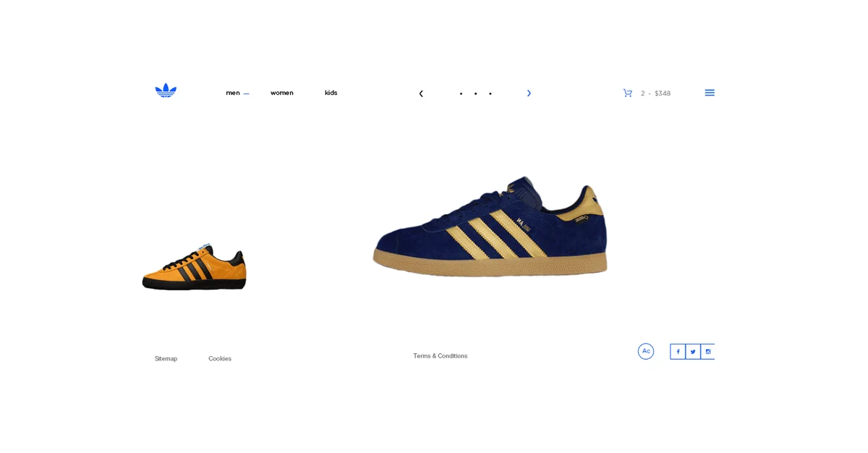This screenshot has width=868, height=453.
Task: Open the kids category
Action: point(331,93)
